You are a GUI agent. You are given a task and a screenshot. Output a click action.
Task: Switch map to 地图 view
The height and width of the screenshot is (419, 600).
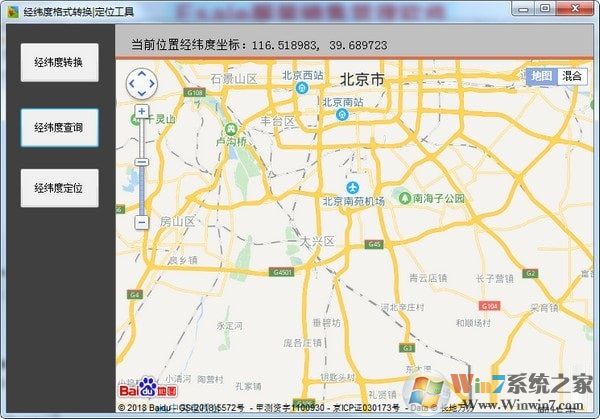[x=541, y=76]
